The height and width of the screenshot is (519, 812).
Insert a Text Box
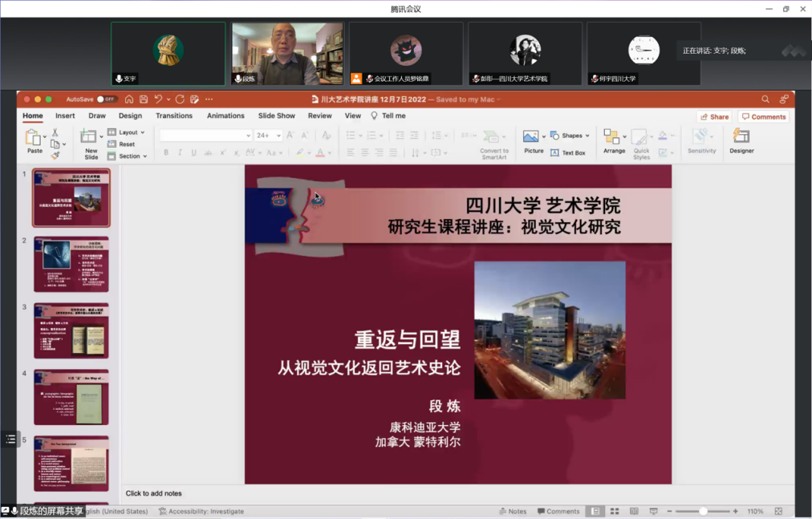click(x=568, y=152)
